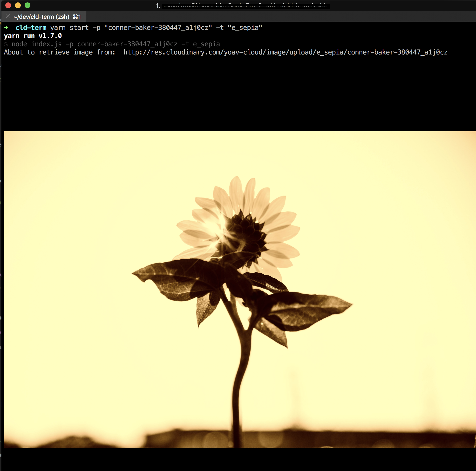This screenshot has width=476, height=471.
Task: Minimize window with the yellow button
Action: coord(18,5)
